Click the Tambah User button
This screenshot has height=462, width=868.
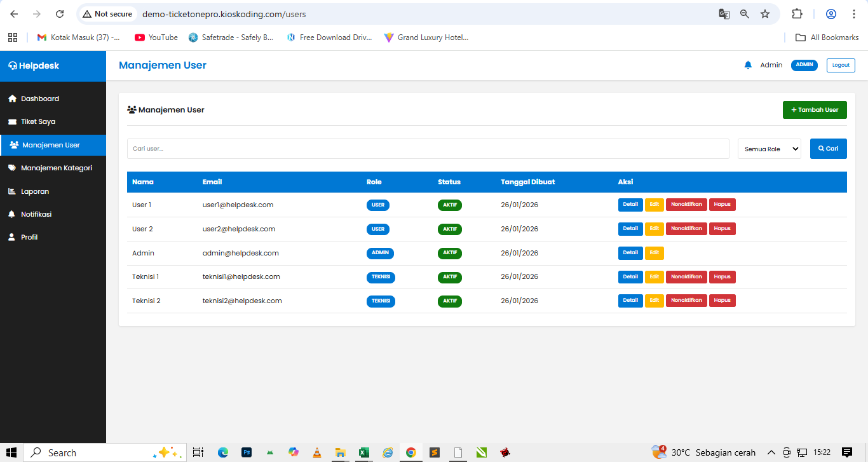pyautogui.click(x=815, y=109)
